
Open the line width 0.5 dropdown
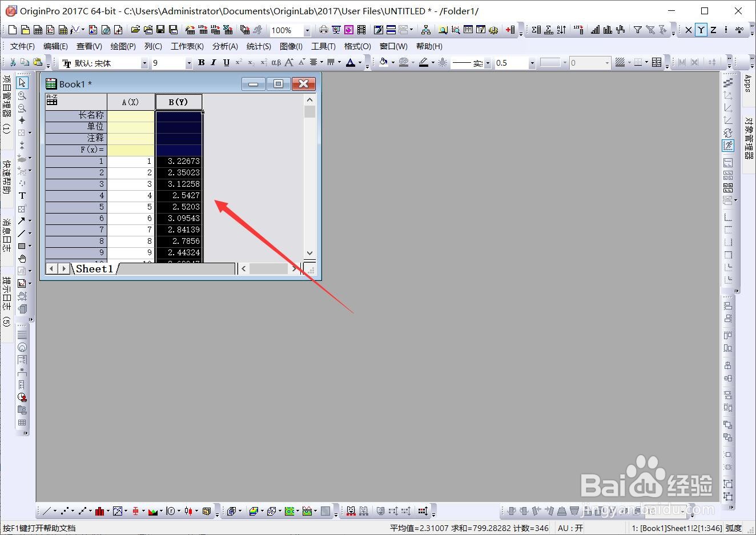coord(532,63)
